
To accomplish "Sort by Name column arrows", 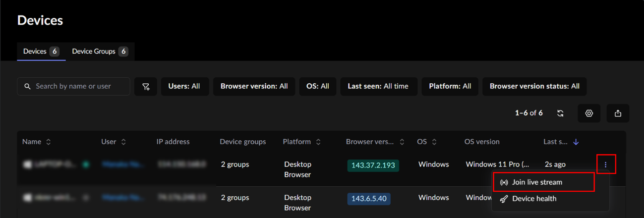I will coord(49,142).
